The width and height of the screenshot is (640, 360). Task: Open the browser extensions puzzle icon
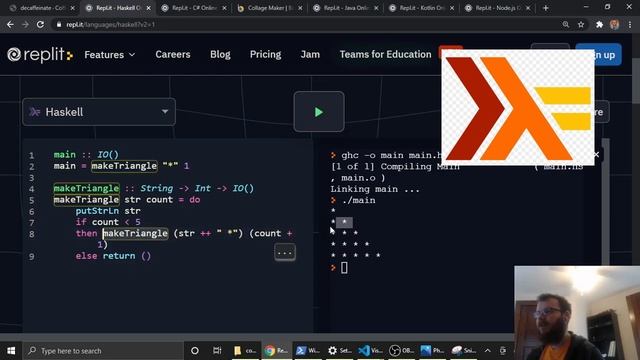click(599, 24)
